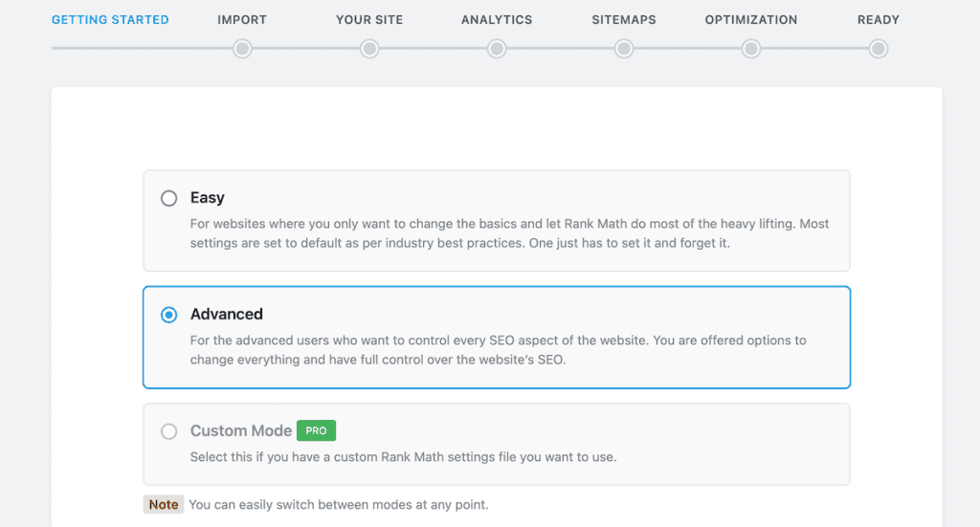Click the Sitemaps step progress dot

tap(624, 49)
